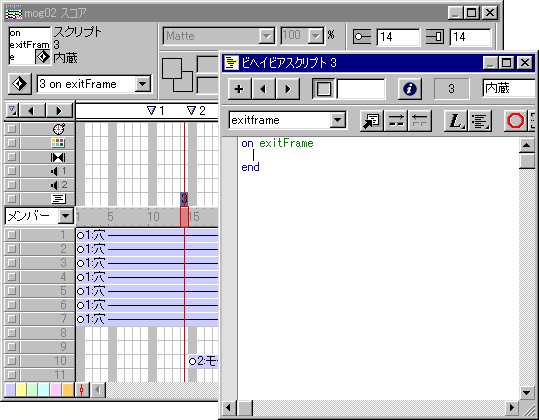Viewport: 539px width, 420px height.
Task: Pick the yellow sprite color swatch
Action: [x=21, y=390]
